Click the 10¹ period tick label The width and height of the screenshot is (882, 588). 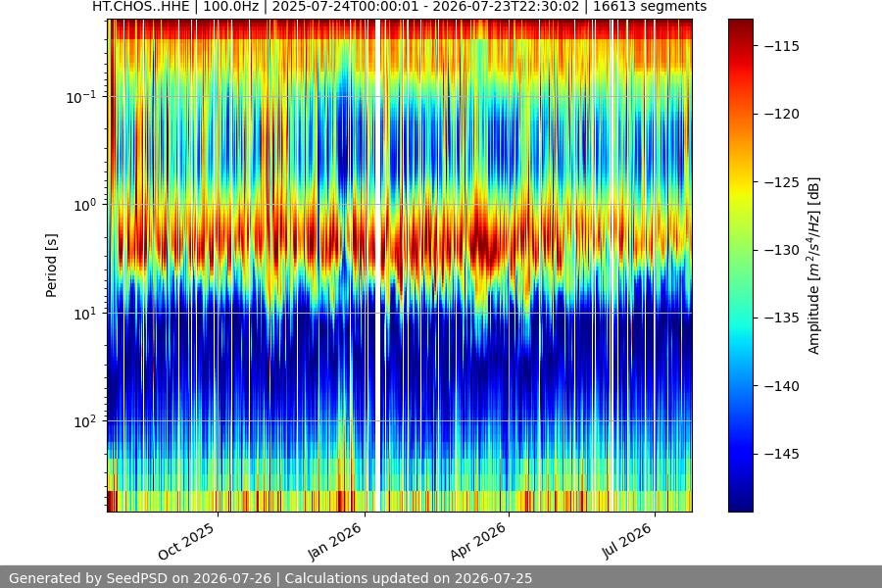point(85,314)
